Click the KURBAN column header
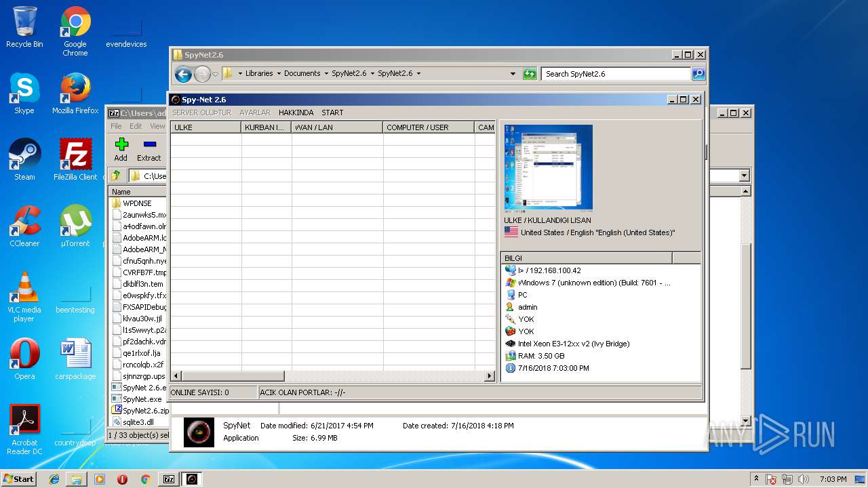 (267, 127)
